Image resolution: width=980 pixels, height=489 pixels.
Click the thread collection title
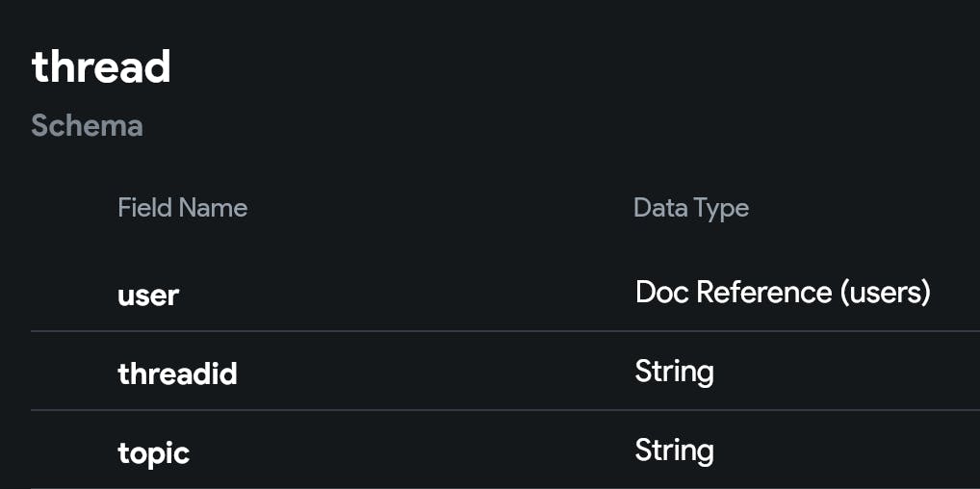pyautogui.click(x=101, y=67)
